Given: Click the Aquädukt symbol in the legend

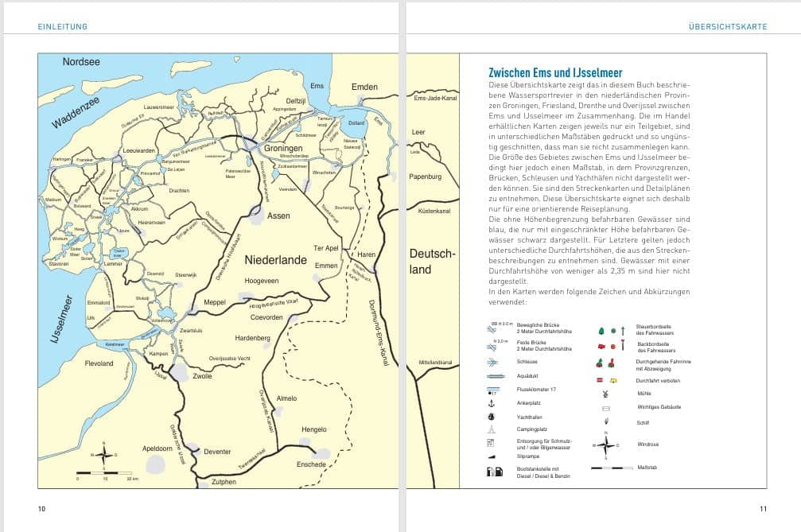Looking at the screenshot, I should (x=496, y=376).
